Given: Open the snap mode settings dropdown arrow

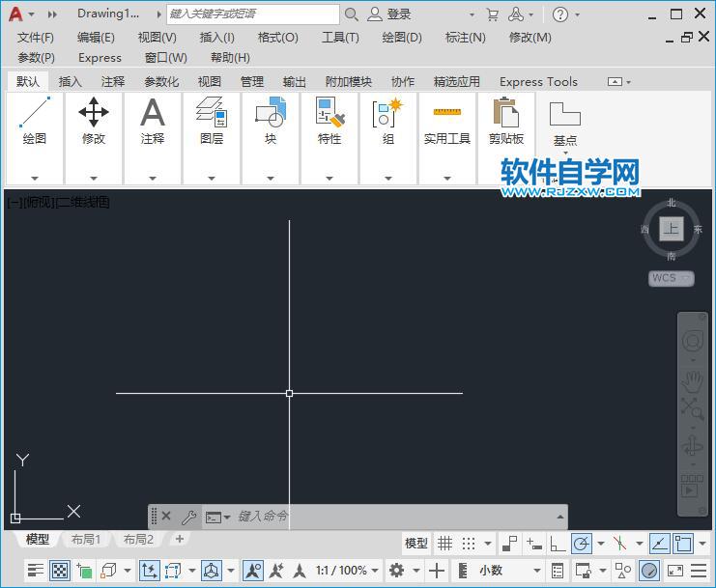Looking at the screenshot, I should [x=488, y=544].
